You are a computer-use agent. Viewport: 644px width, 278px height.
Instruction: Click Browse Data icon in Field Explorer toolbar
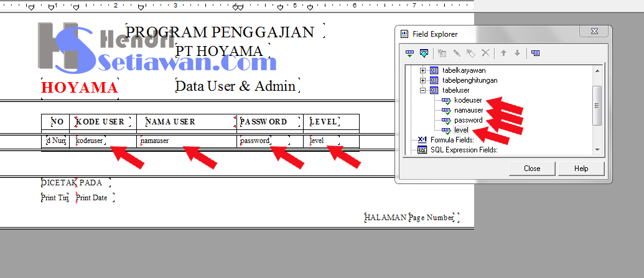424,53
